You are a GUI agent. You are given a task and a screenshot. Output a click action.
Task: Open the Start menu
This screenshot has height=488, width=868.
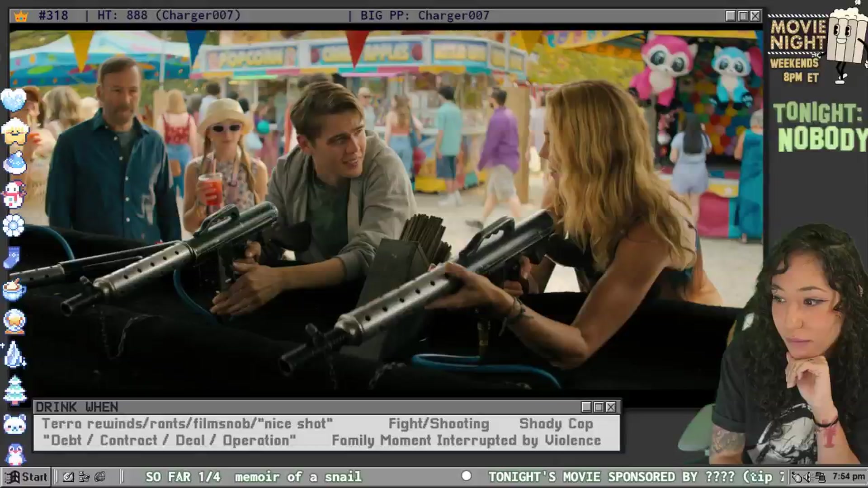tap(26, 477)
